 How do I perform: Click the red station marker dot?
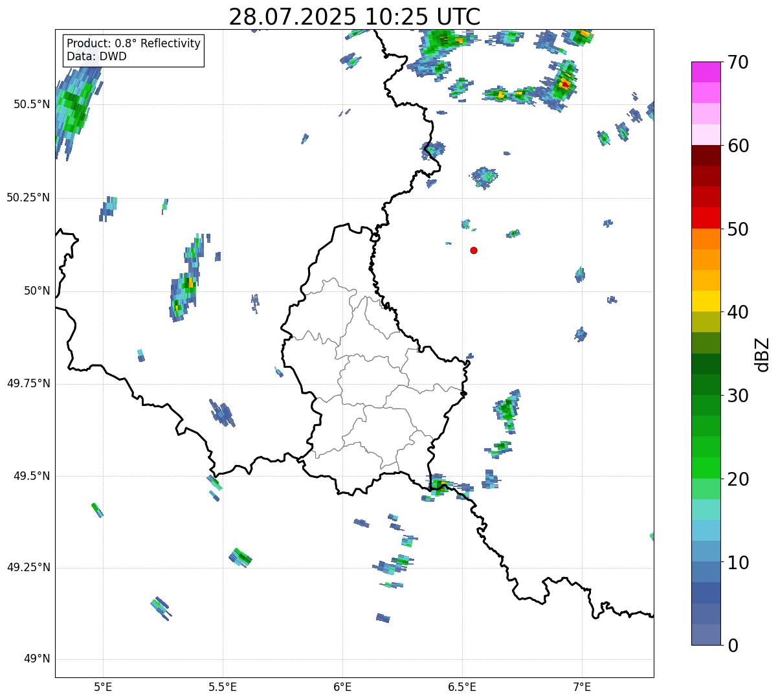click(474, 250)
